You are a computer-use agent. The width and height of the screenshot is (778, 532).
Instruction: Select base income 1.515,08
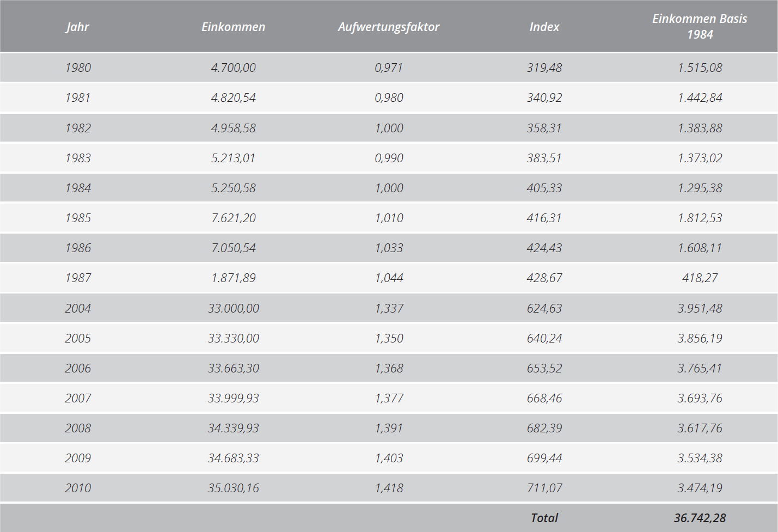click(700, 68)
